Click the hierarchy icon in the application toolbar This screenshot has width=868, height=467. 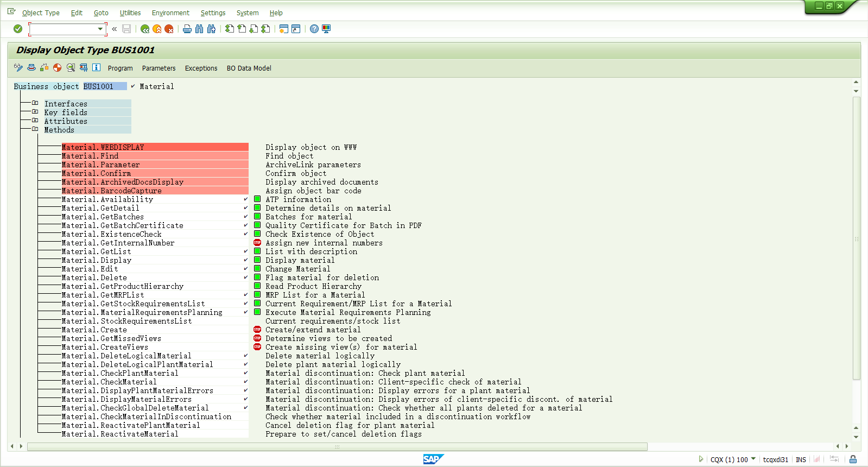pos(84,67)
